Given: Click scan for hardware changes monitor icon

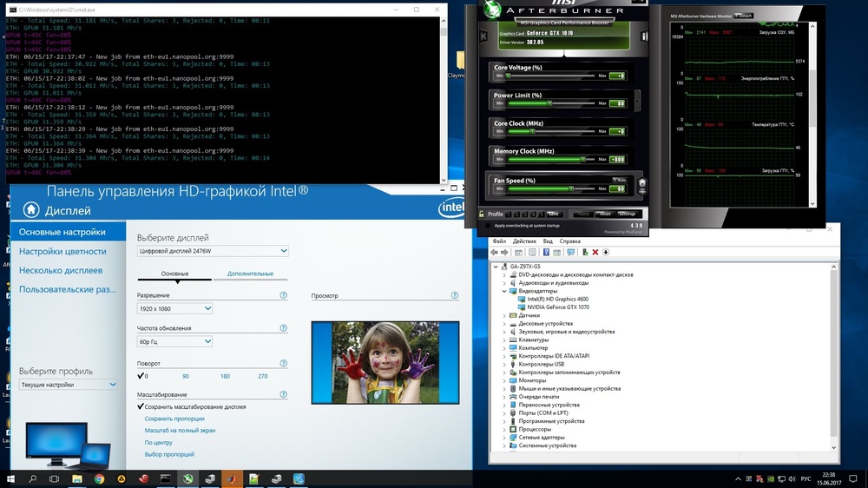Looking at the screenshot, I should (x=571, y=252).
